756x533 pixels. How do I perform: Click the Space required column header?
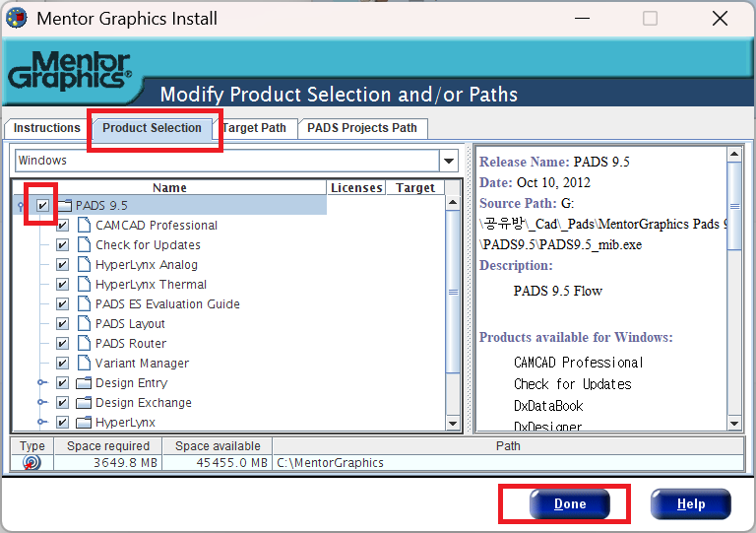pos(108,445)
